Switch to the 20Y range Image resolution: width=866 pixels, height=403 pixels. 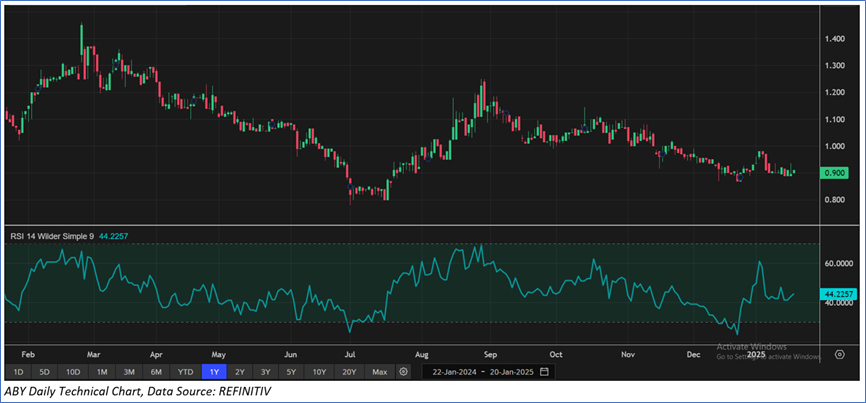tap(348, 371)
